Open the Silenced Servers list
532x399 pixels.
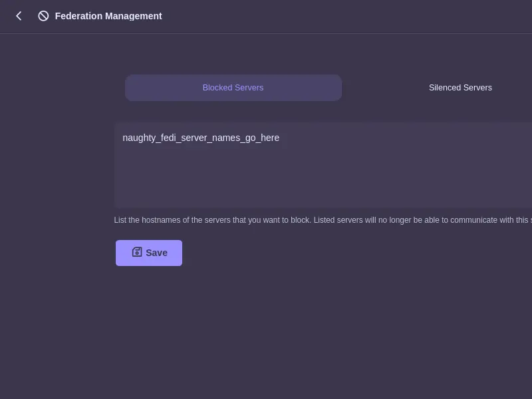coord(460,88)
